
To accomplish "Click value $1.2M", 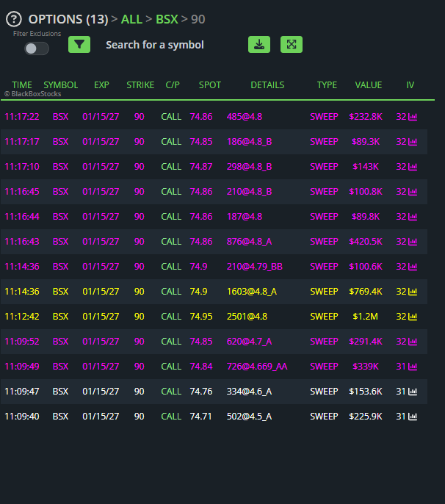I will (x=365, y=317).
